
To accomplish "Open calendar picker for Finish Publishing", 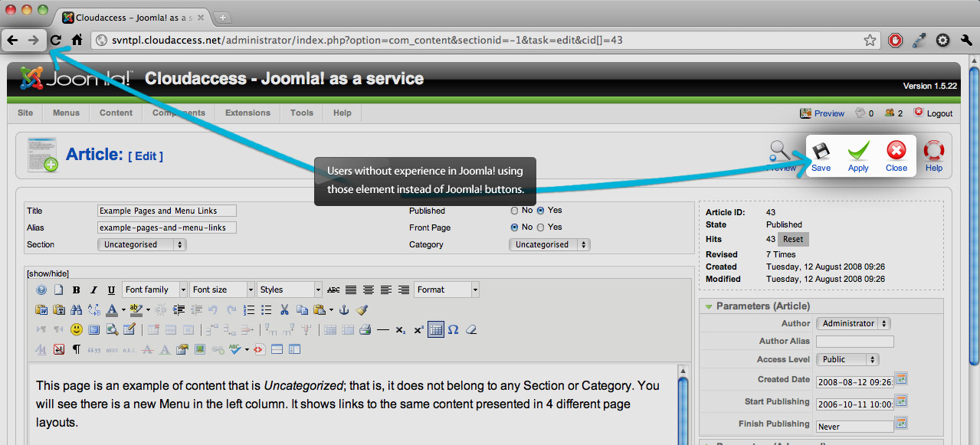I will tap(901, 424).
